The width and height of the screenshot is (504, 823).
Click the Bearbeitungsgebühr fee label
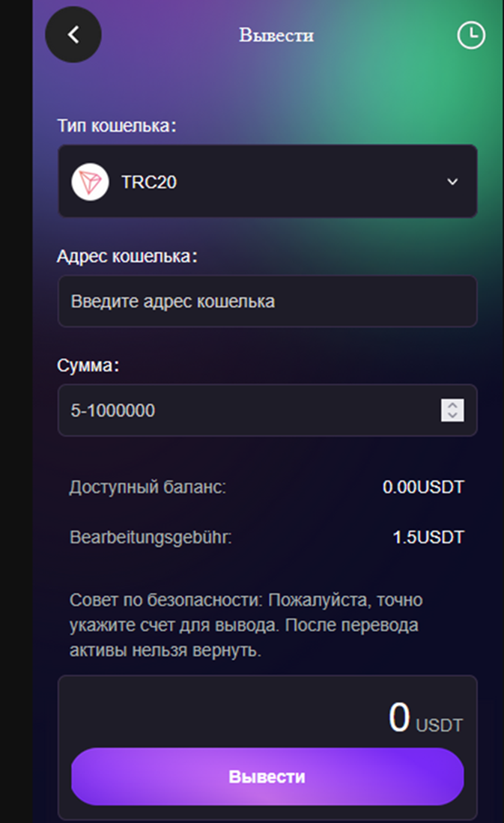(x=151, y=538)
